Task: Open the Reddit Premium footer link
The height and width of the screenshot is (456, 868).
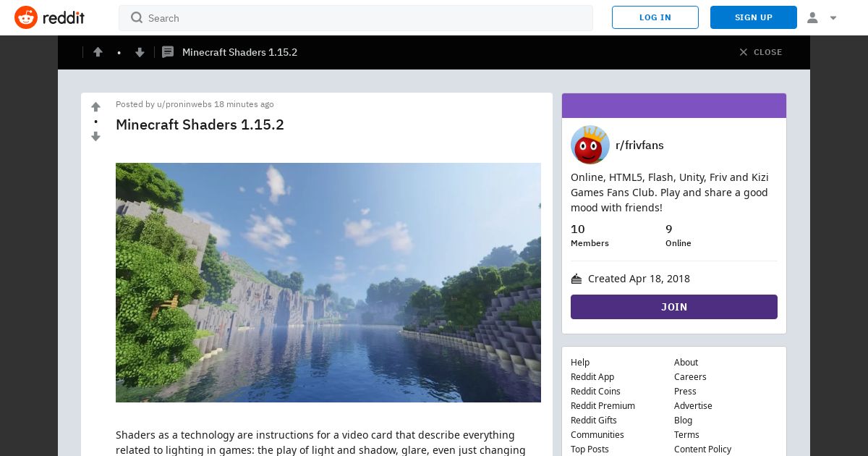Action: click(x=603, y=405)
